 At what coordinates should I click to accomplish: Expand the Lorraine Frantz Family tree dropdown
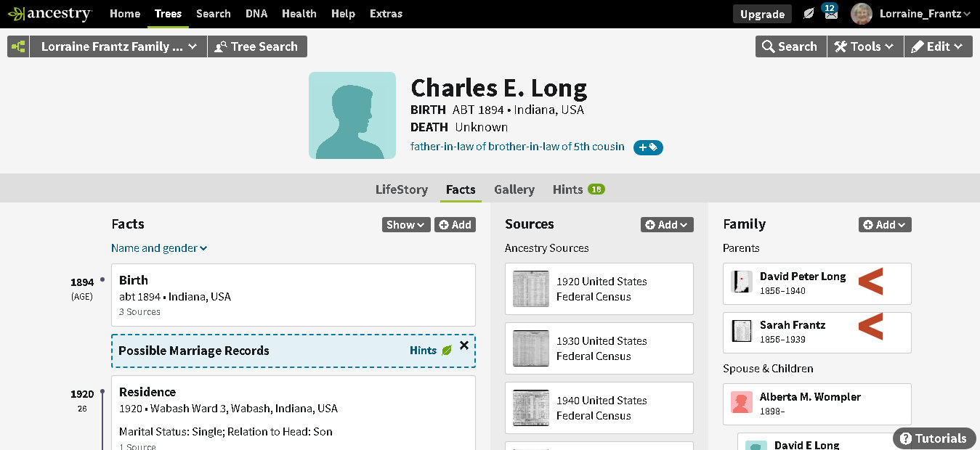tap(118, 46)
